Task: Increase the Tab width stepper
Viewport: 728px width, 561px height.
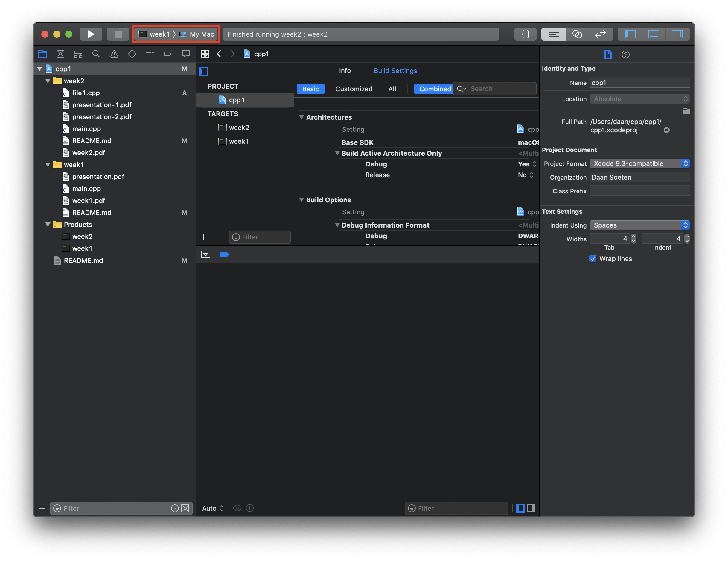Action: [x=634, y=236]
